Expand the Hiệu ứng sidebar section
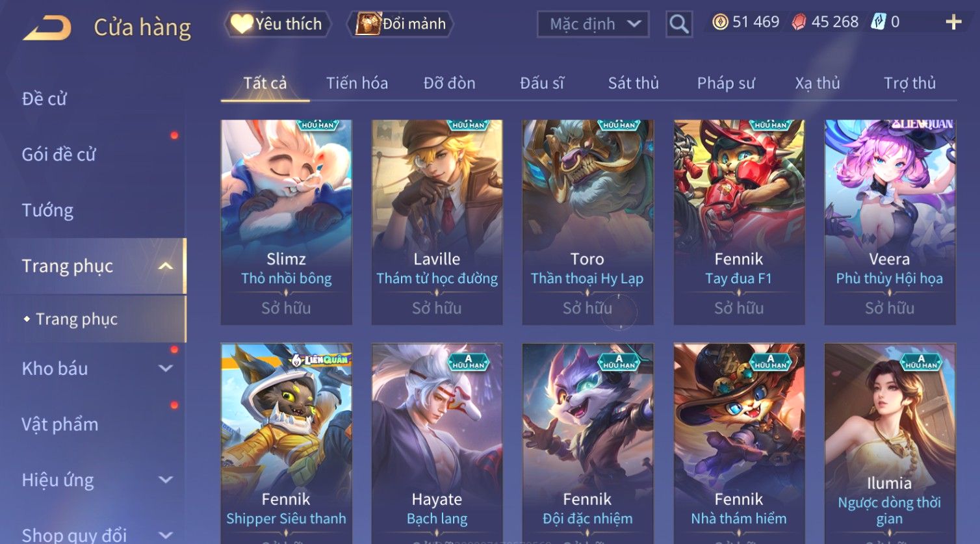The image size is (980, 544). pos(166,480)
